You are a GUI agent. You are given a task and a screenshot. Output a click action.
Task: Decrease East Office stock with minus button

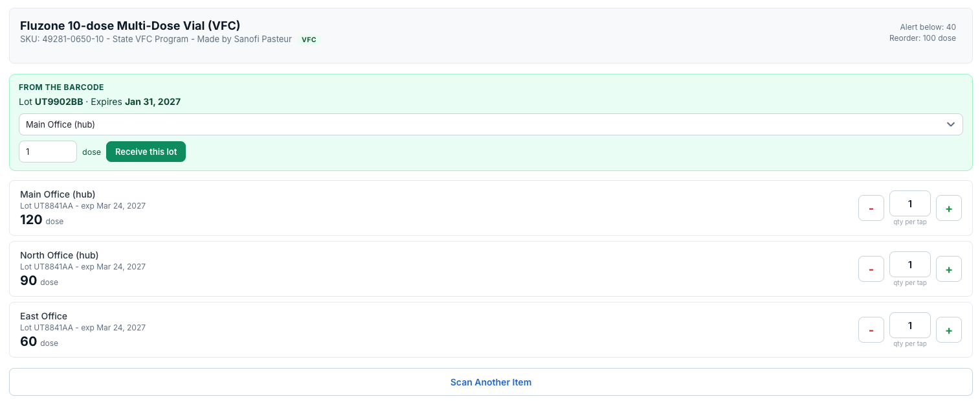pyautogui.click(x=871, y=330)
